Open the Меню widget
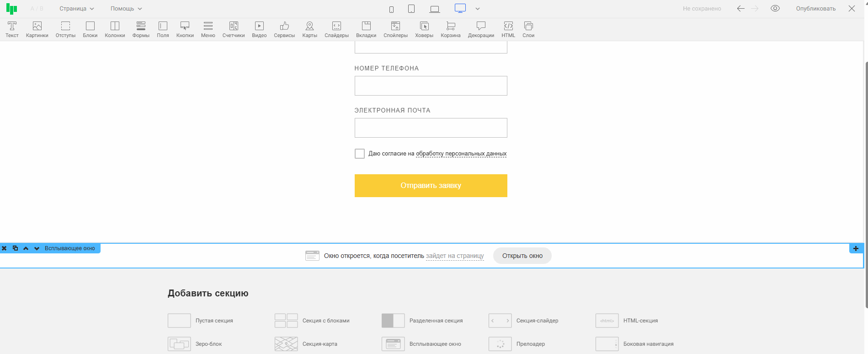The image size is (868, 354). [208, 29]
